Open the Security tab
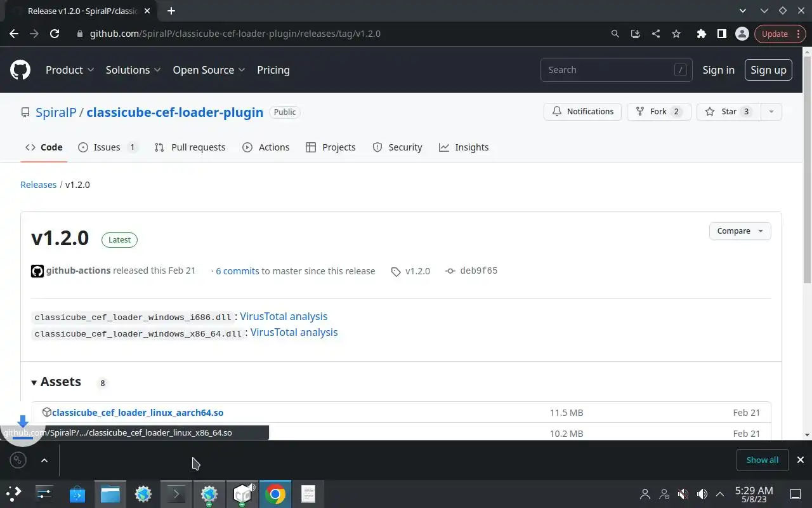The width and height of the screenshot is (812, 508). pos(397,147)
